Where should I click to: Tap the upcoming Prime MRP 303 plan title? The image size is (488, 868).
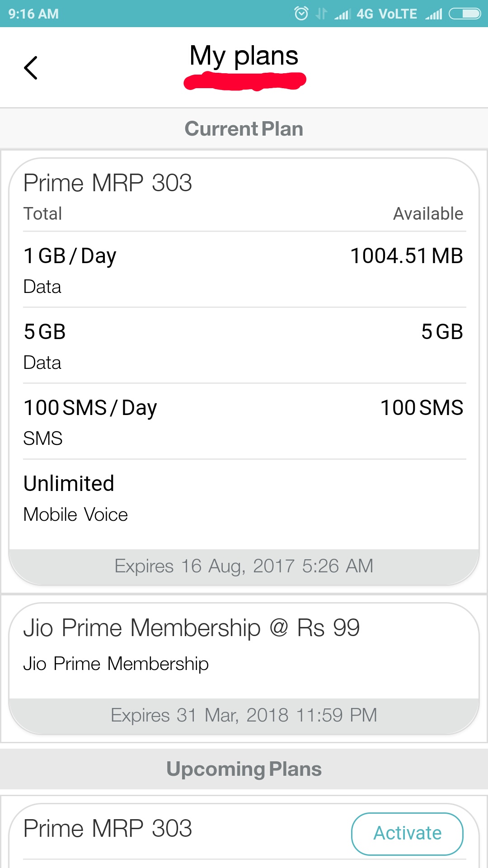[108, 829]
